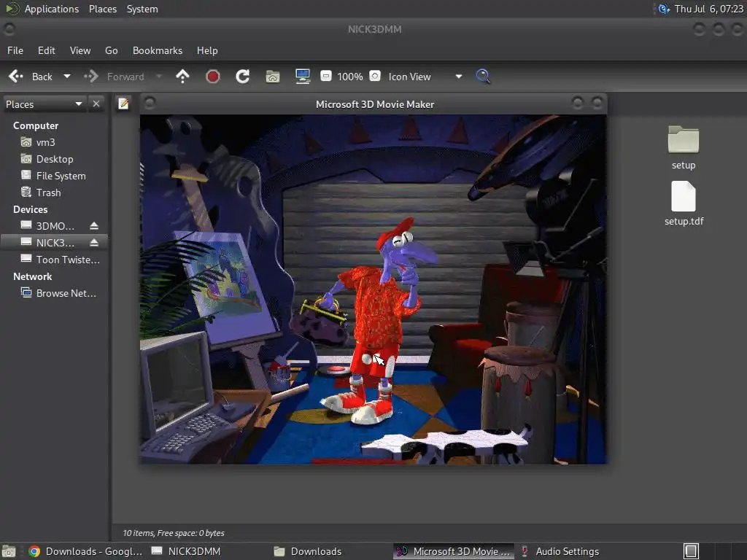The image size is (747, 560).
Task: Open the Home folder icon
Action: click(273, 76)
